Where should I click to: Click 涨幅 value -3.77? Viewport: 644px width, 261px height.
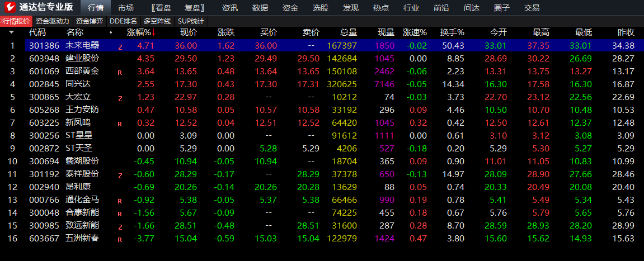click(144, 238)
